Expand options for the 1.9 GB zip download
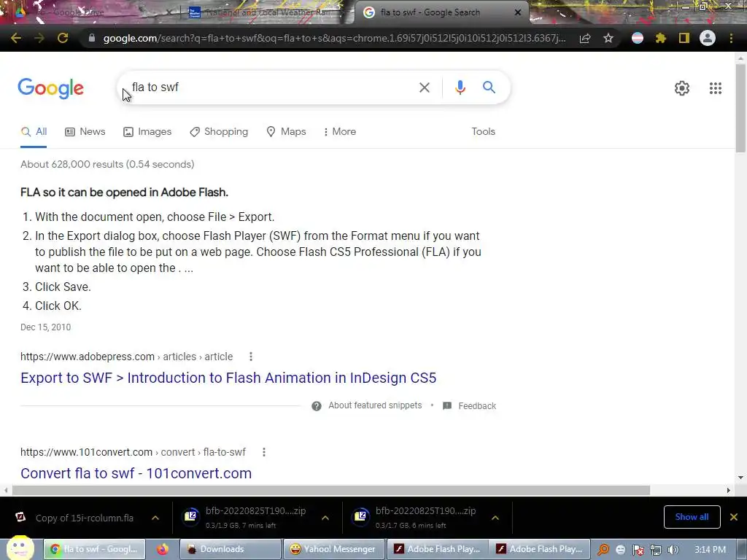The width and height of the screenshot is (747, 560). point(325,518)
